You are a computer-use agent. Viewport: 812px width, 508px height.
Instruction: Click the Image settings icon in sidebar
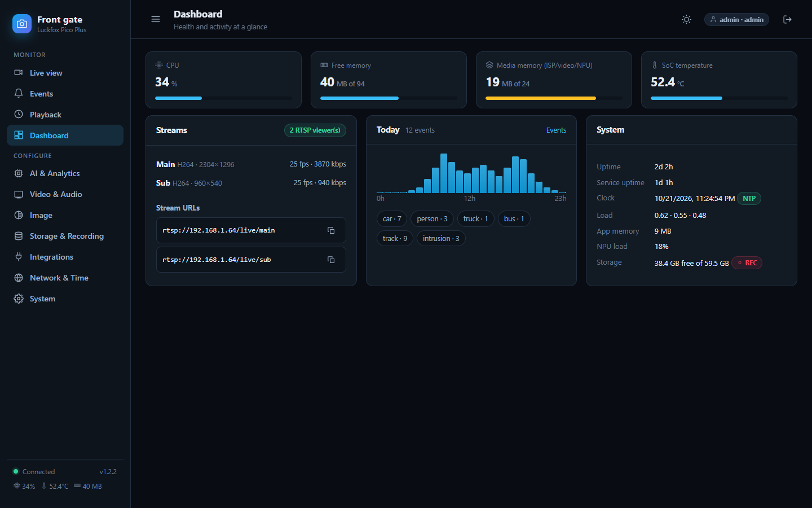[19, 215]
